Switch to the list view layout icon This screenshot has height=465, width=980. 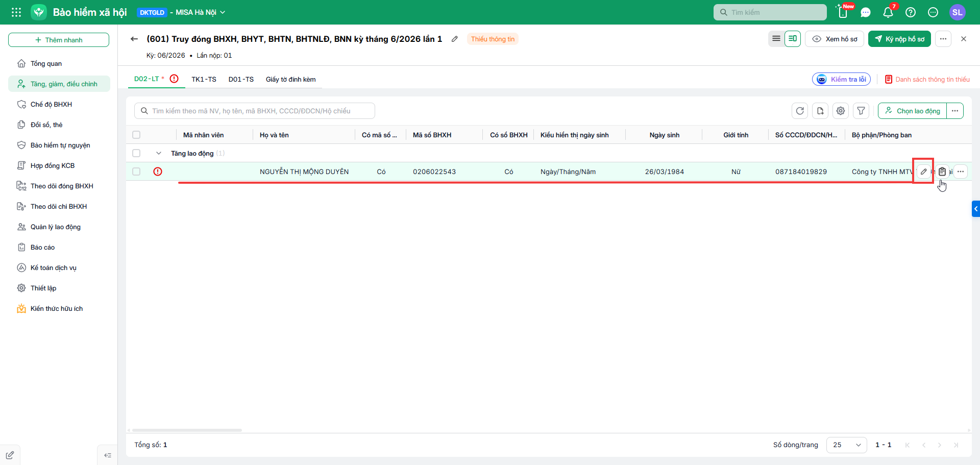click(x=776, y=39)
